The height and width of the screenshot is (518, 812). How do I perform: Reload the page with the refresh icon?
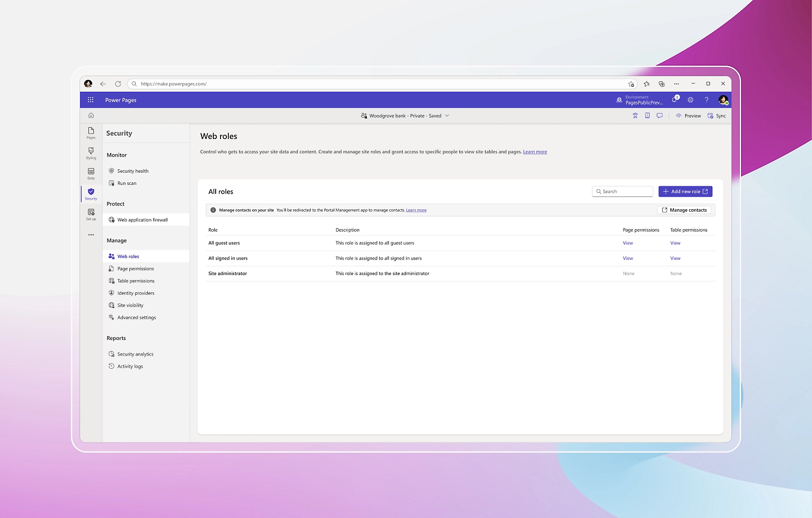(118, 84)
